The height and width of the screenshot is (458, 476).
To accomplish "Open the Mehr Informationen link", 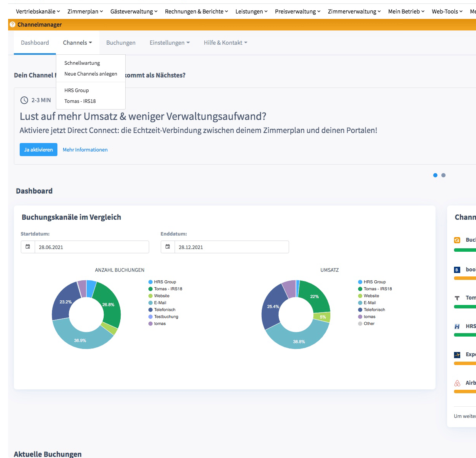I will click(x=85, y=150).
